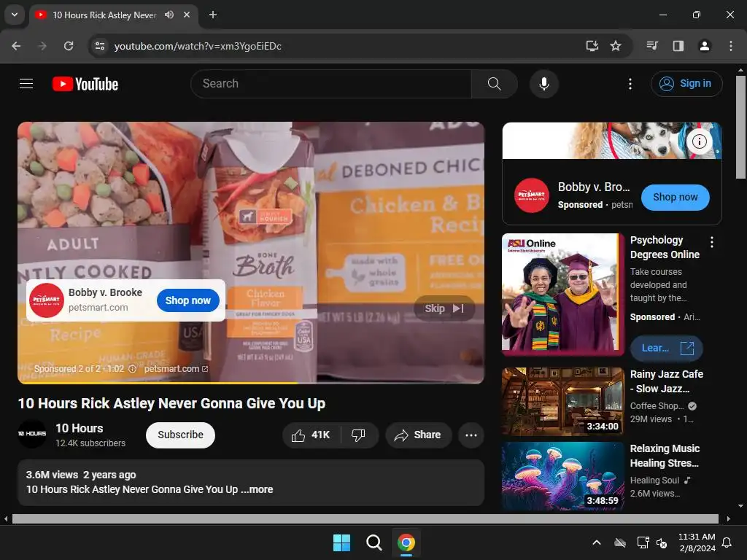Screen dimensions: 747x560
Task: Open notification bell in taskbar
Action: coord(727,542)
